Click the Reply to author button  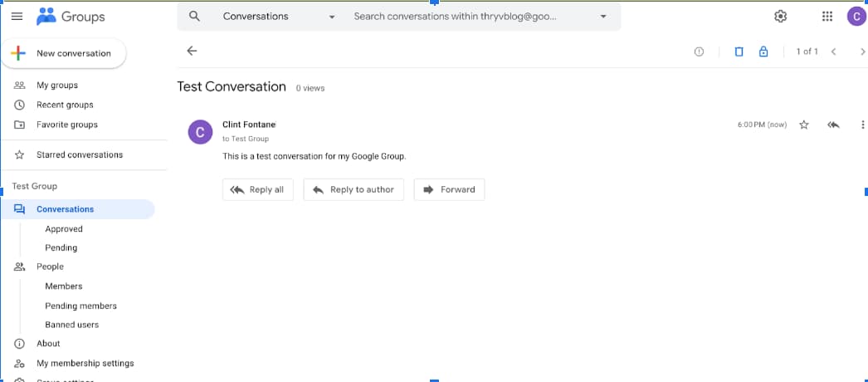click(x=354, y=189)
